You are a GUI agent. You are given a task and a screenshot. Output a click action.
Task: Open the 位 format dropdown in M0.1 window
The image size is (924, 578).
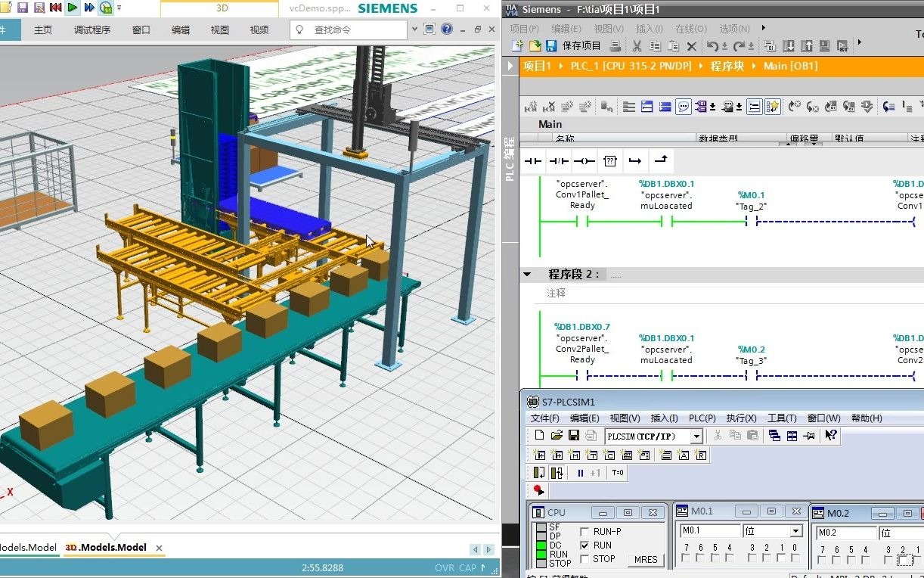(x=795, y=531)
